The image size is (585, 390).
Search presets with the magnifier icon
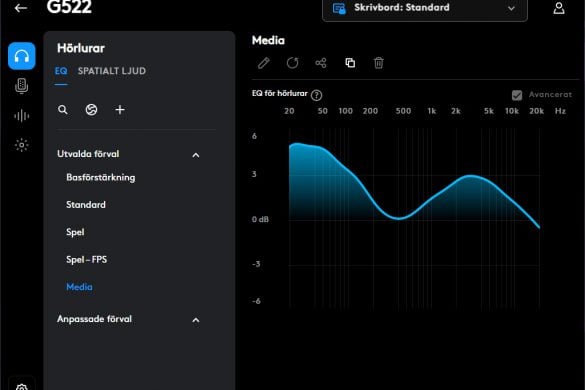point(63,110)
